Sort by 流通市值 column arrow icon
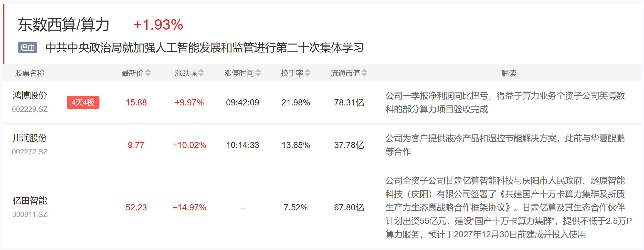 pos(365,73)
